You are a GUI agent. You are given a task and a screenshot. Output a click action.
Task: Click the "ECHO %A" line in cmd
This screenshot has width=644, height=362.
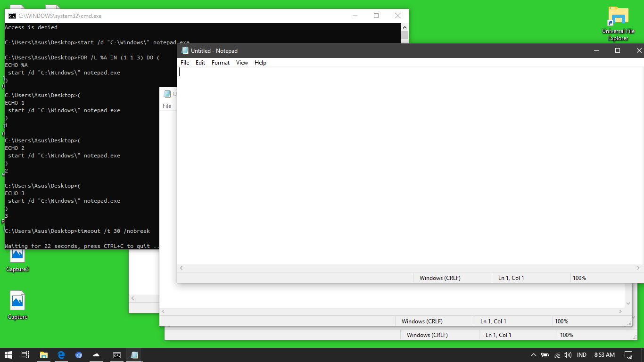(16, 65)
